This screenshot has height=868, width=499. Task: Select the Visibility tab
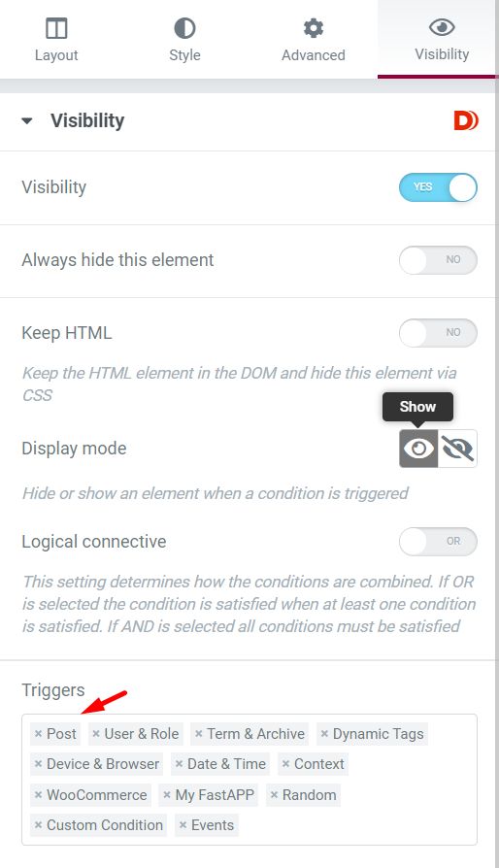(x=442, y=39)
